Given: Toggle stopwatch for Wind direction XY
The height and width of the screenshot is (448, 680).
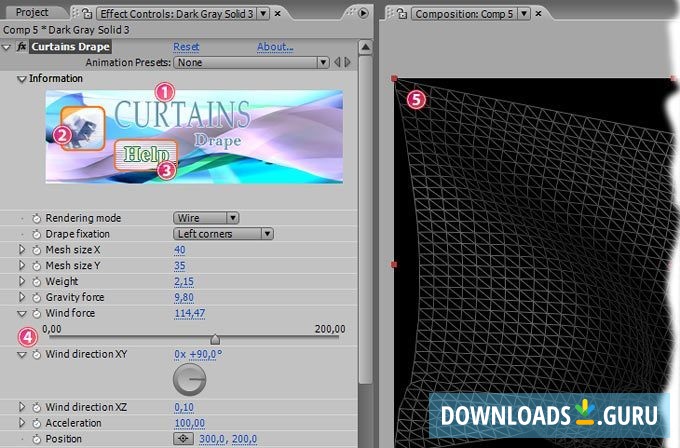Looking at the screenshot, I should (36, 354).
